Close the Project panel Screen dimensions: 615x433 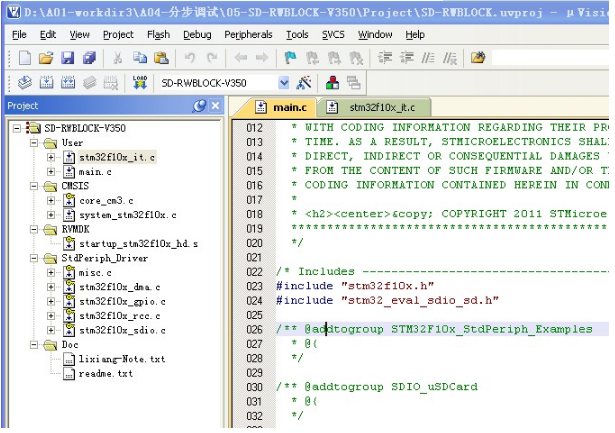tap(216, 106)
